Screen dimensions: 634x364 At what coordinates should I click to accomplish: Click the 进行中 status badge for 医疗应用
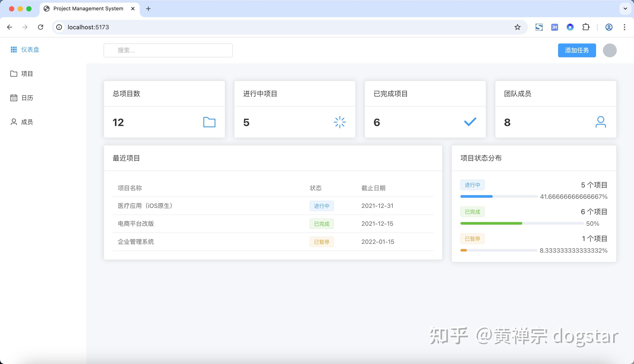(x=322, y=206)
